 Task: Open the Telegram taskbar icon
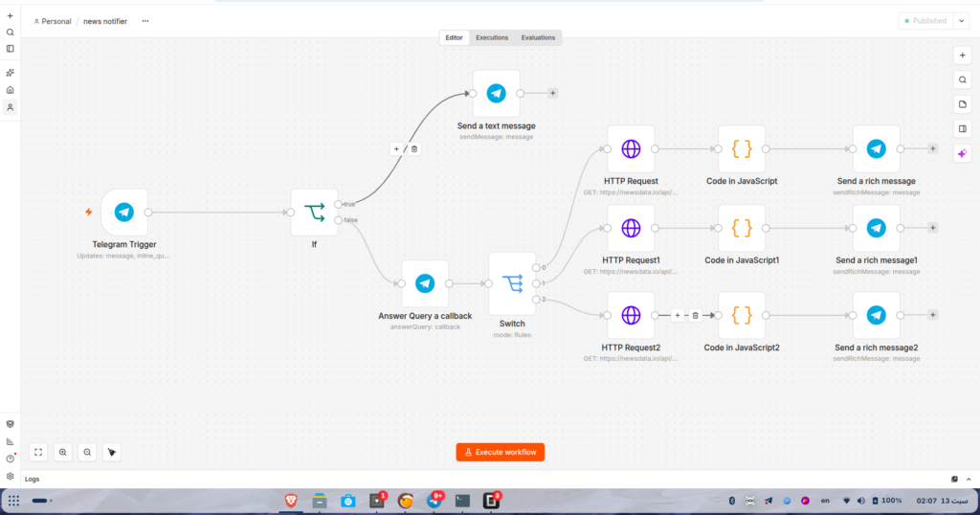coord(434,501)
